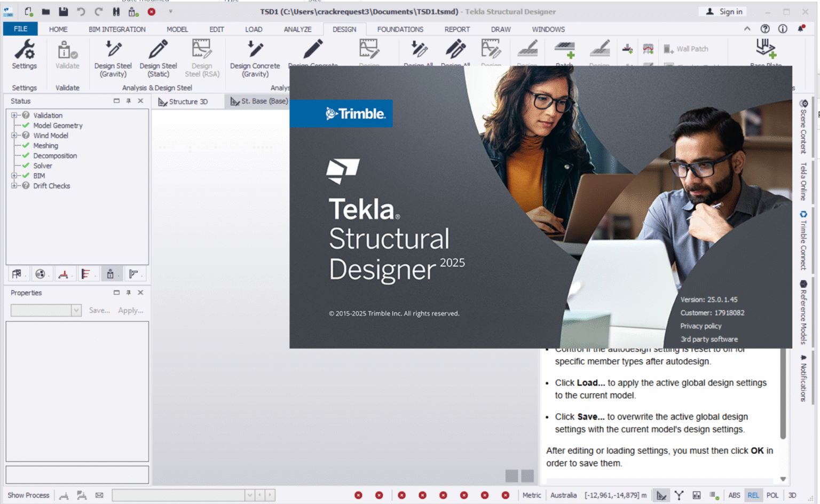This screenshot has width=820, height=504.
Task: Switch to the REPORT ribbon tab
Action: coord(457,29)
